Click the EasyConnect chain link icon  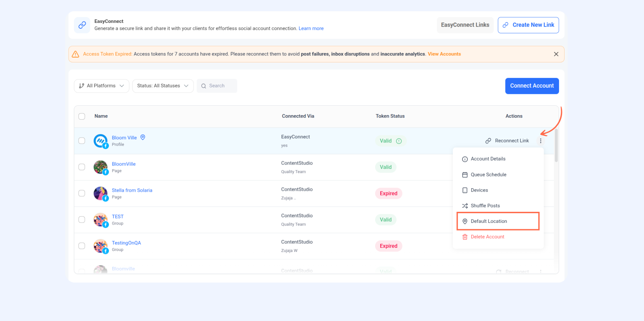coord(82,25)
